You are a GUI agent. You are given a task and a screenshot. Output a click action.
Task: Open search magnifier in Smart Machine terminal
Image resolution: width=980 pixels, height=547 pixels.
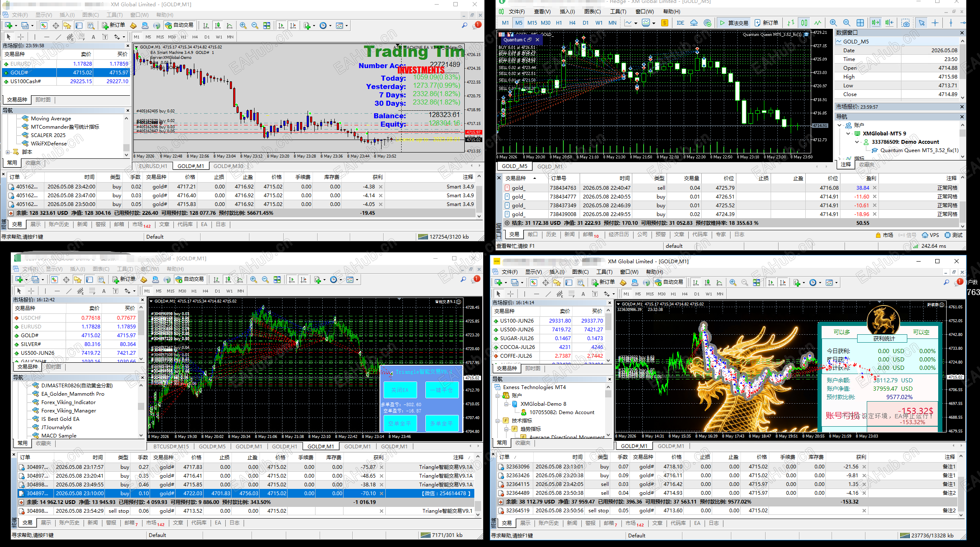click(464, 26)
